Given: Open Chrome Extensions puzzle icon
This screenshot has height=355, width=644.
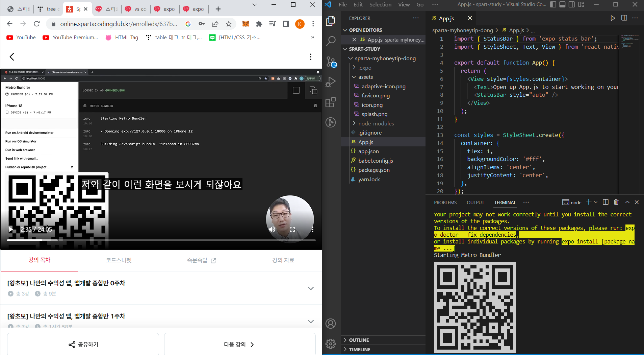Looking at the screenshot, I should point(259,24).
